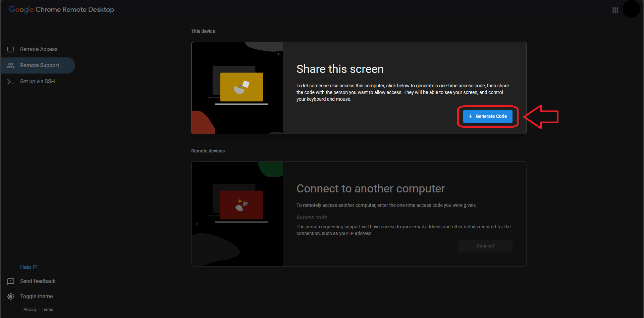Switch theme with Toggle theme
Viewport: 644px width, 318px height.
[x=37, y=297]
